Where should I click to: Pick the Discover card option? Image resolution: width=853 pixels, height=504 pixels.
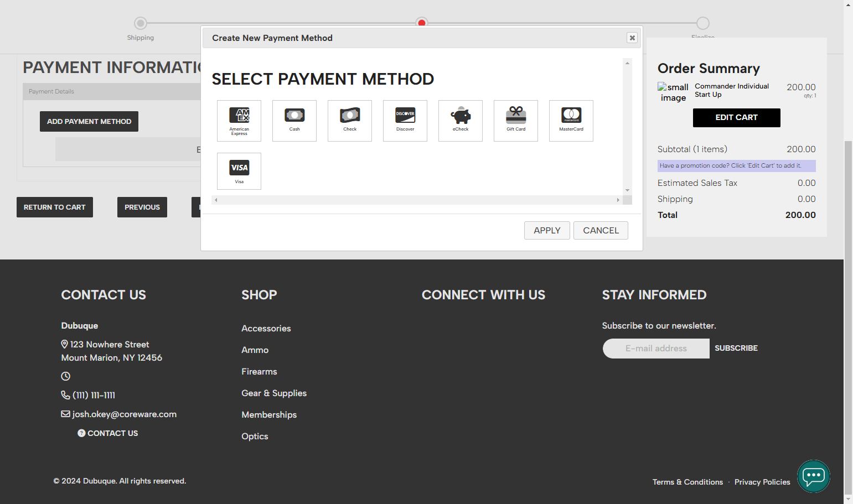(x=405, y=121)
